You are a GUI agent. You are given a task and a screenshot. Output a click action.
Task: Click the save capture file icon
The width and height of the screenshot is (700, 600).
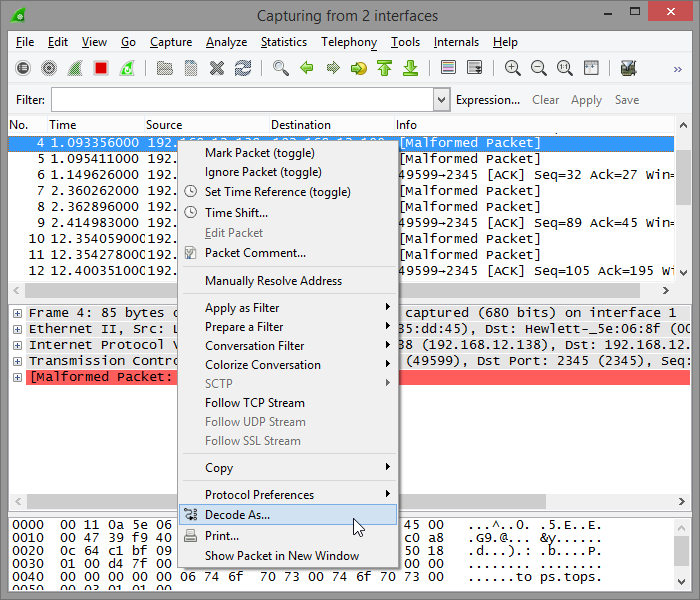coord(191,68)
